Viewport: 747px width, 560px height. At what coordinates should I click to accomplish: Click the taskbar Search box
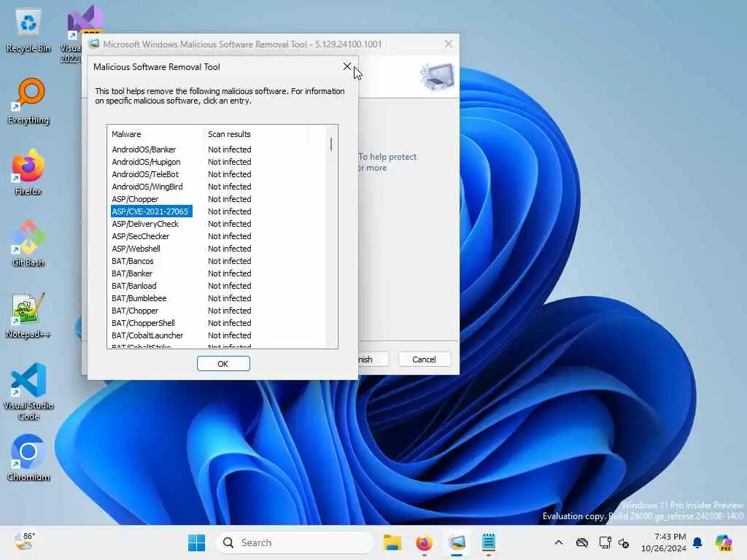click(295, 542)
